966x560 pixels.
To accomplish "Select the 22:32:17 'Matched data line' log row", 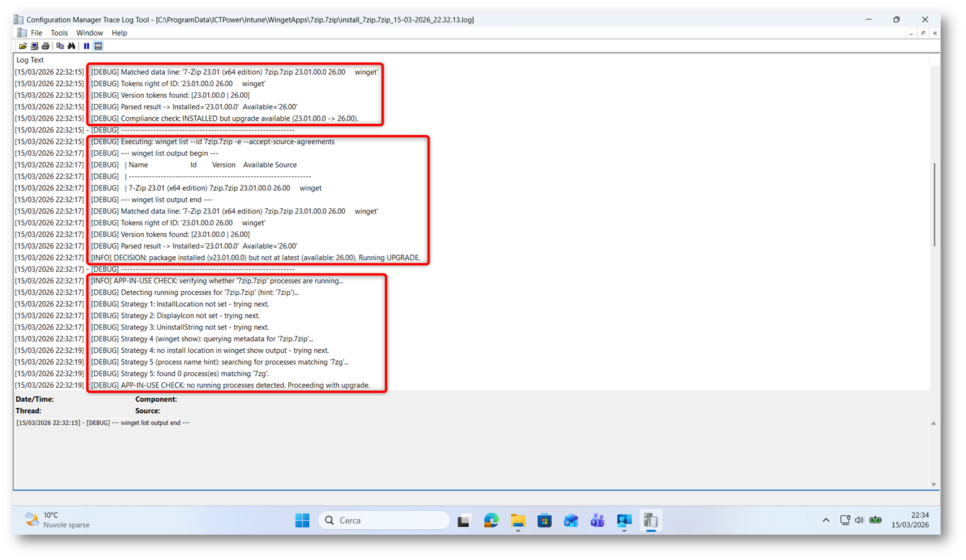I will (471, 211).
